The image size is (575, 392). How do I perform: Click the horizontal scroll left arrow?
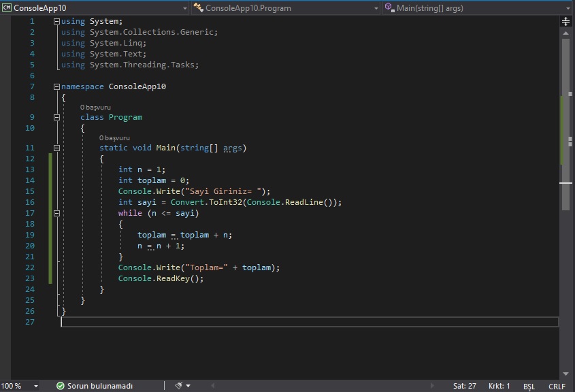tap(213, 386)
